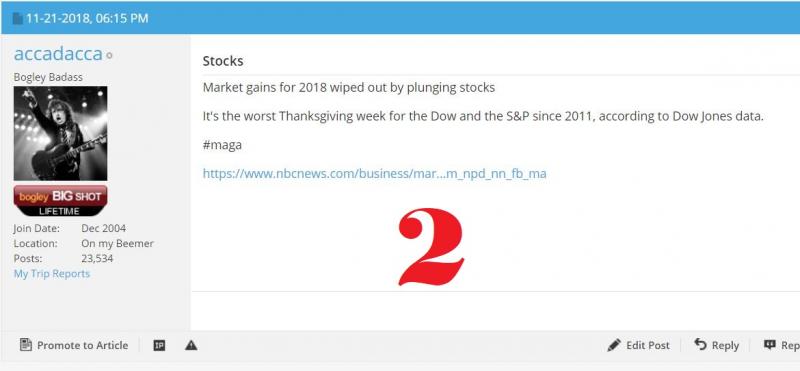
Task: Click the post document icon beside date
Action: click(x=18, y=19)
